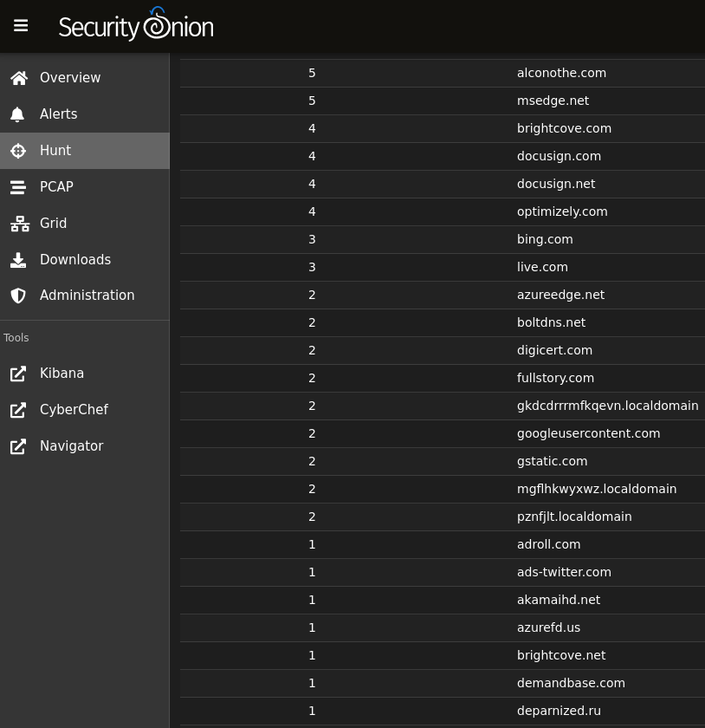Select the azureedge.net entry
705x728 pixels.
coord(560,296)
